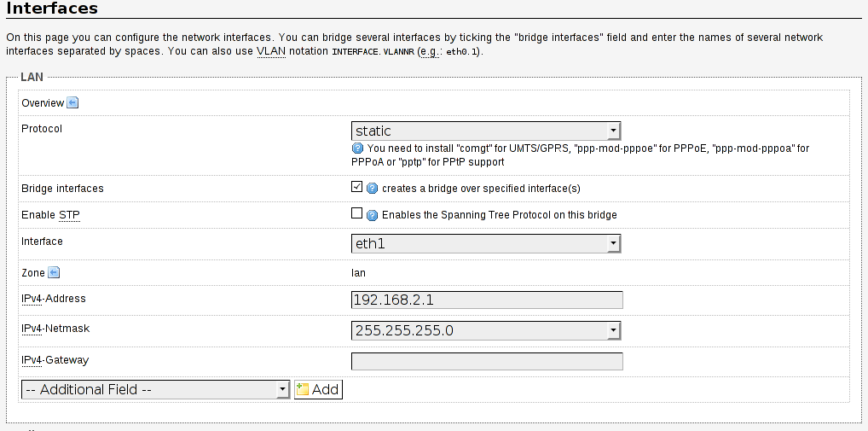The width and height of the screenshot is (868, 431).
Task: Focus the IPv4-Address input field
Action: pos(487,300)
